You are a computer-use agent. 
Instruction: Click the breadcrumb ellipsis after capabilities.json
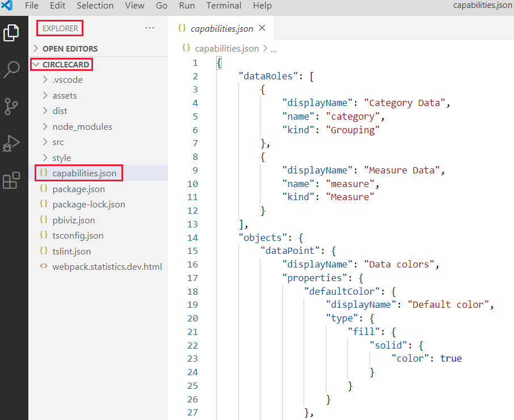(x=273, y=49)
